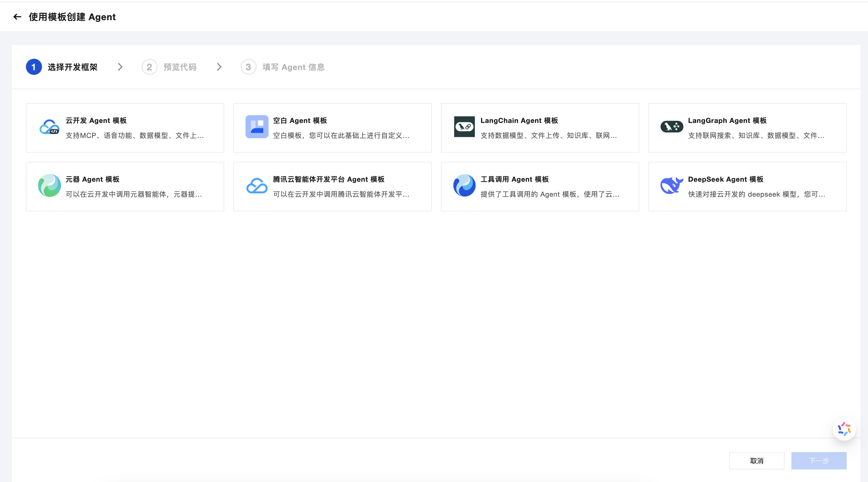Click the 下一步 button
The image size is (868, 482).
pyautogui.click(x=819, y=461)
